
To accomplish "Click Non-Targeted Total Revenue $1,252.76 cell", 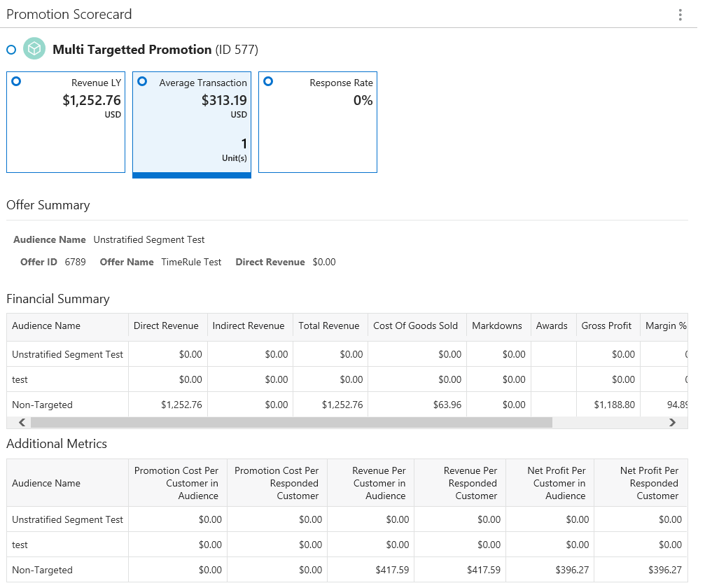I will [x=330, y=405].
